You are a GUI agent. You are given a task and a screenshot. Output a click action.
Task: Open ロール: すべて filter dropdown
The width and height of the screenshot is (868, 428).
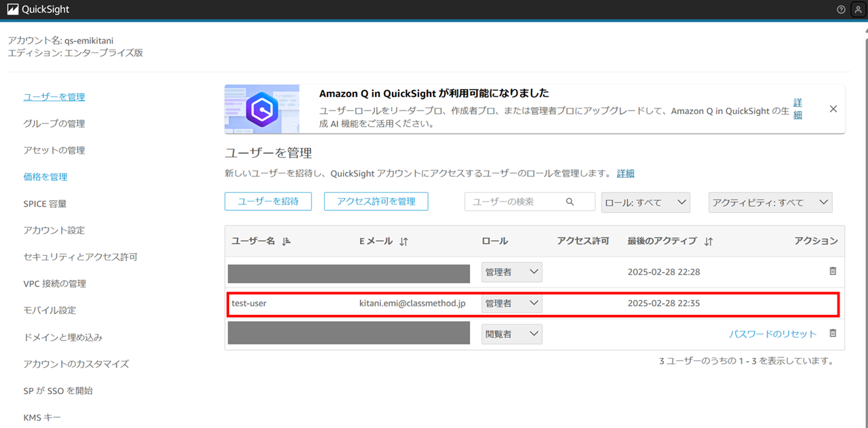point(646,202)
